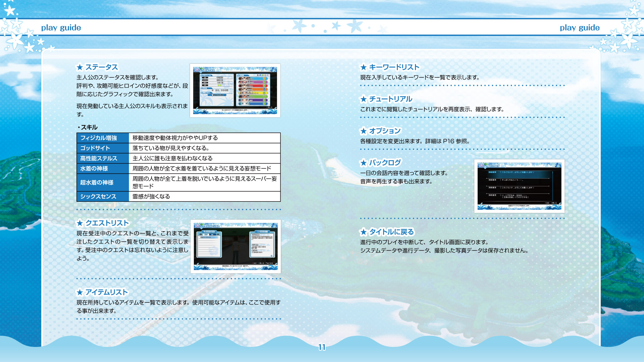The width and height of the screenshot is (644, 362).
Task: Click the star icon beside タイトルに戻る heading
Action: pos(364,232)
